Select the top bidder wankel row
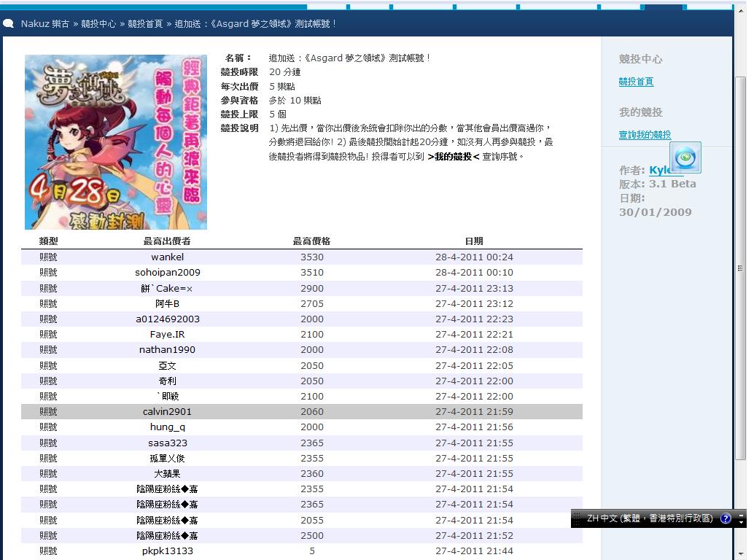Image resolution: width=754 pixels, height=560 pixels. point(302,257)
